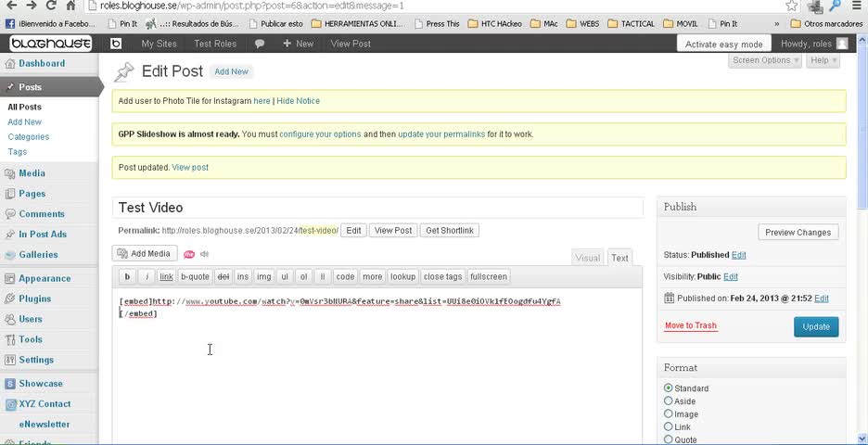Open HERRAMIENTAS ONLI... bookmark folder

click(x=358, y=24)
